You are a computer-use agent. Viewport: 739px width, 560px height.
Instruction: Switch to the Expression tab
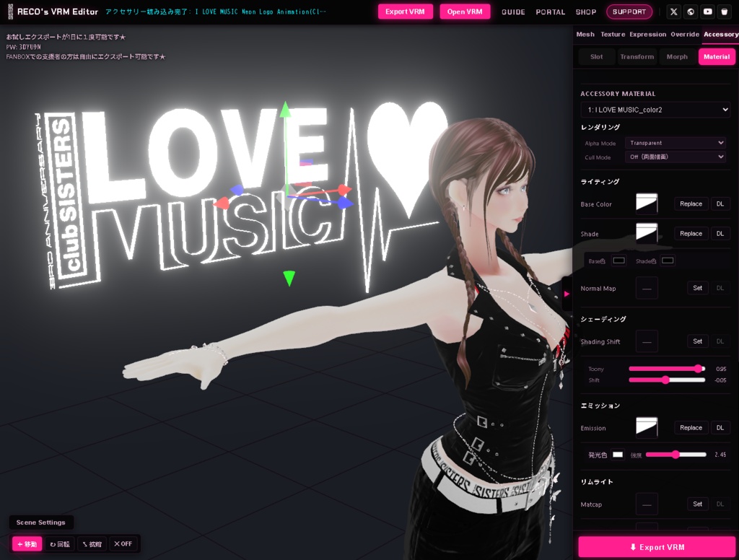point(648,35)
